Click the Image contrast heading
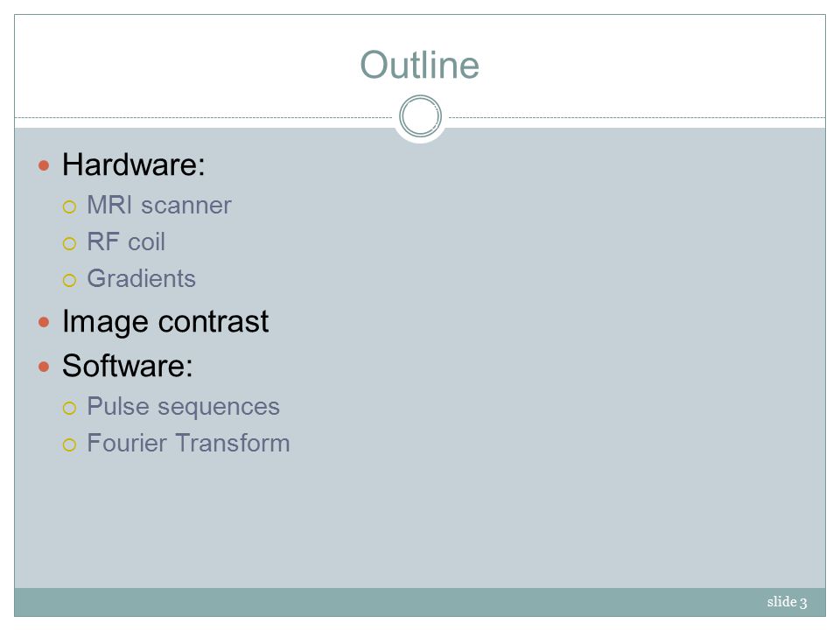The width and height of the screenshot is (840, 630). pyautogui.click(x=165, y=322)
